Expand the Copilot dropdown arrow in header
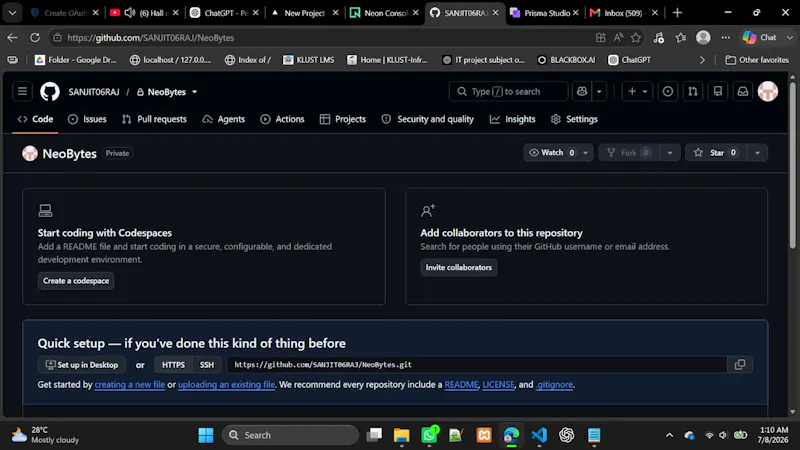Viewport: 800px width, 450px height. pyautogui.click(x=599, y=91)
